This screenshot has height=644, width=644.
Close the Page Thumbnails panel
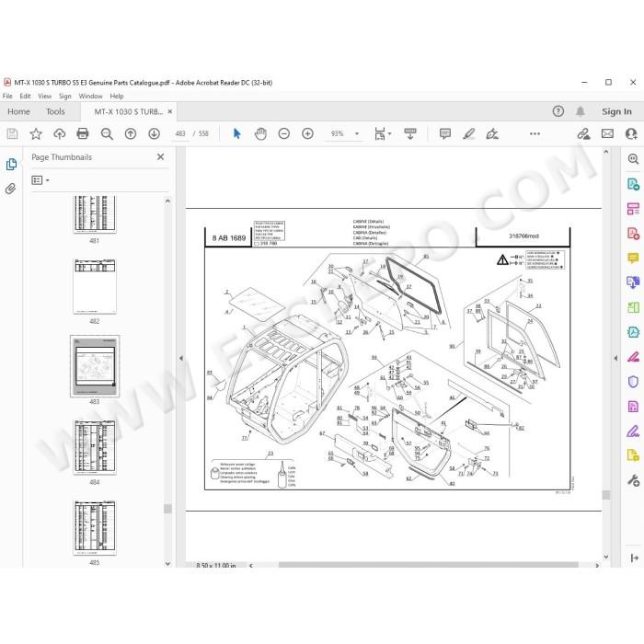coord(161,157)
